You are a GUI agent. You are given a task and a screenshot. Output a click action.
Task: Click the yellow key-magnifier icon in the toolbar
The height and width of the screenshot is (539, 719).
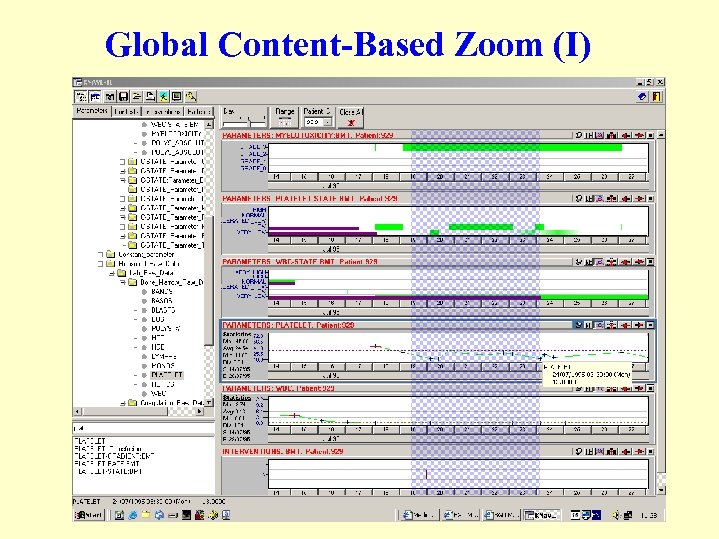pyautogui.click(x=191, y=97)
